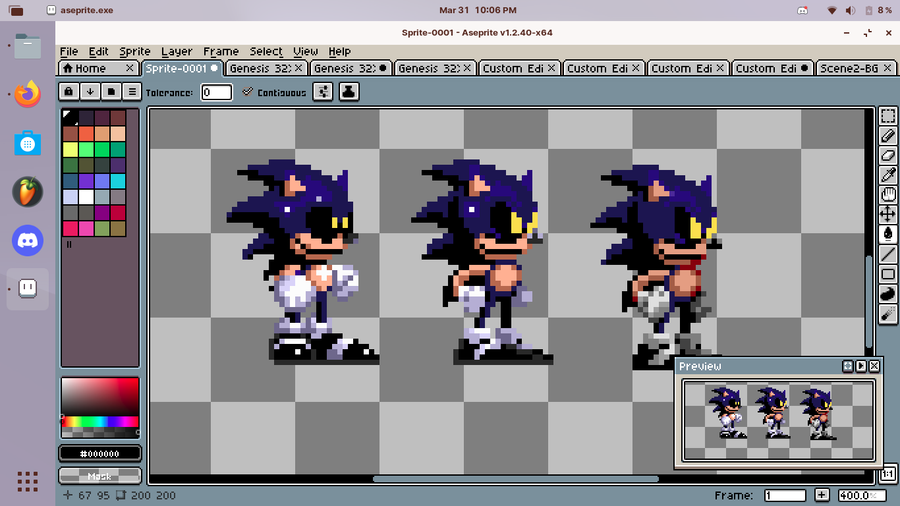Select the Pencil tool
900x506 pixels.
(888, 136)
